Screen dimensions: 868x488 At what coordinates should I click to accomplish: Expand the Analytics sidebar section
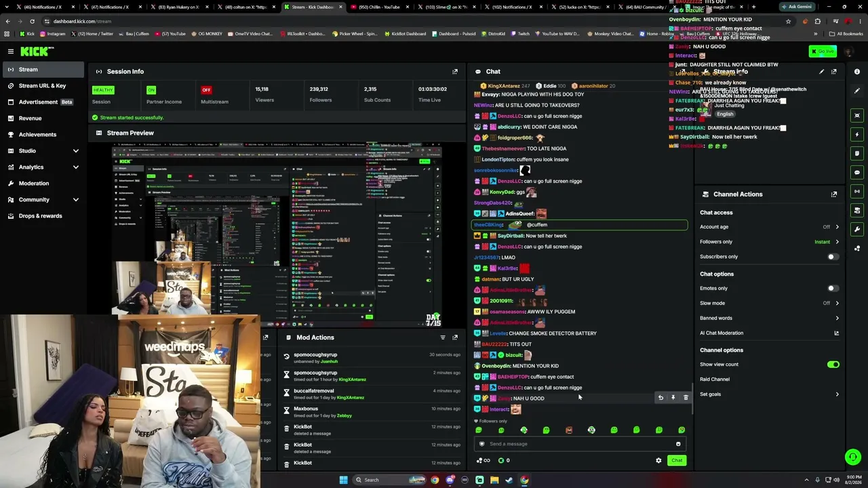75,167
